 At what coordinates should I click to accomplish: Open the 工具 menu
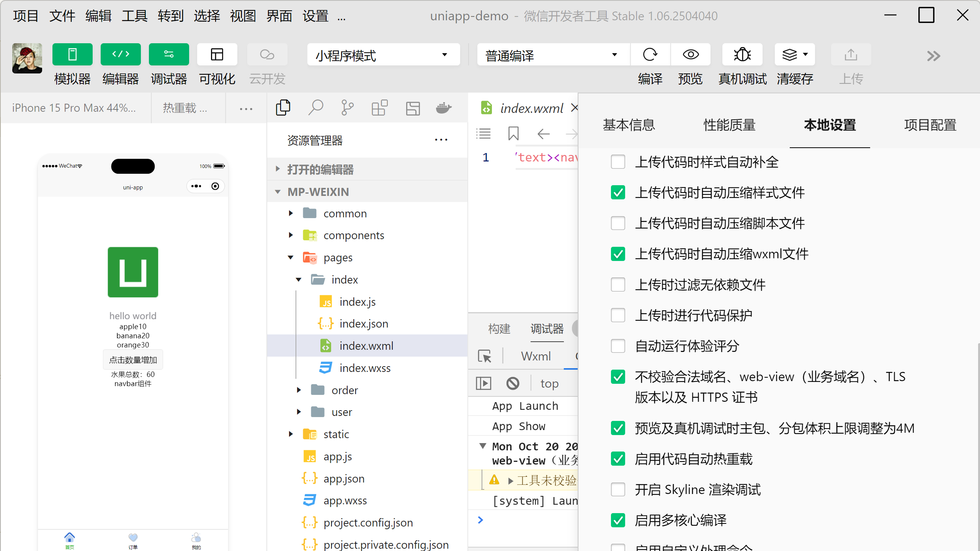[134, 16]
